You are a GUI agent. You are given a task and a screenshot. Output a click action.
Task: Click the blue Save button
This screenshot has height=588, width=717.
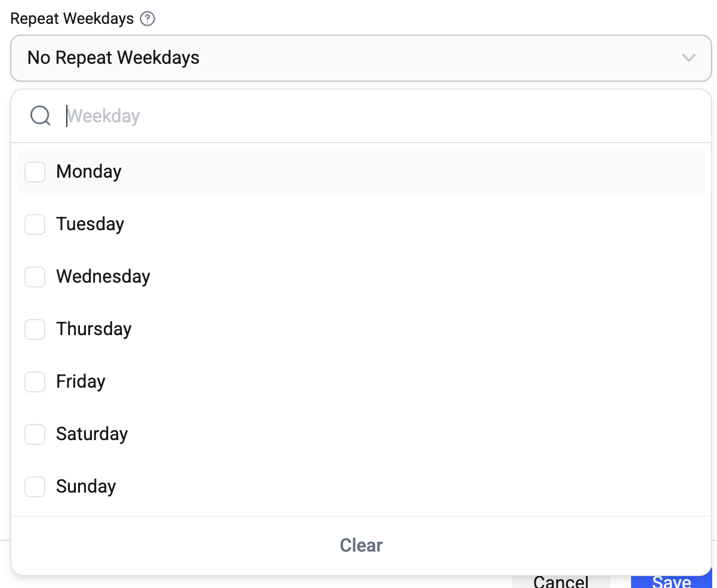tap(671, 581)
